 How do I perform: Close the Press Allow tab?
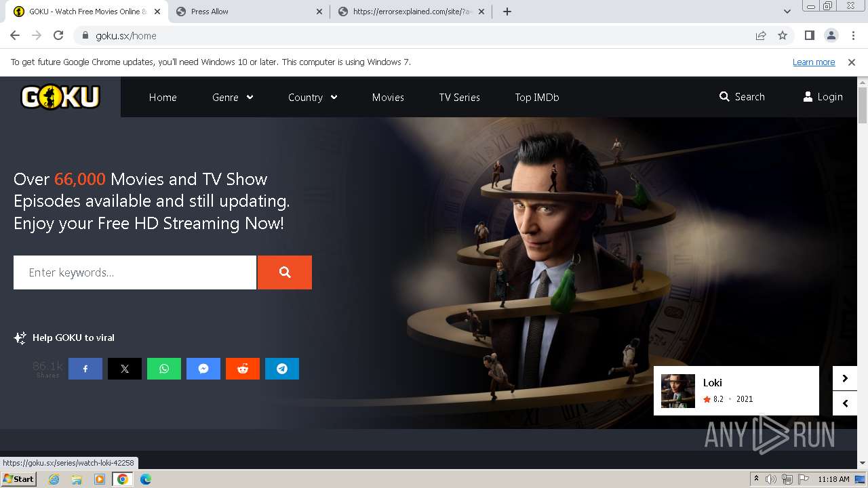319,12
